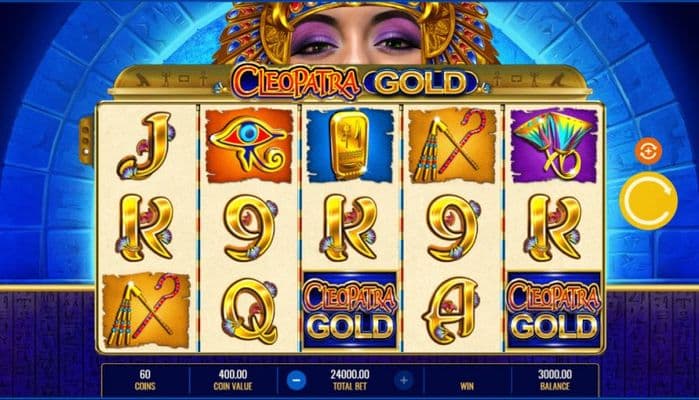Click the Win amount field
Image resolution: width=699 pixels, height=400 pixels.
pos(467,380)
